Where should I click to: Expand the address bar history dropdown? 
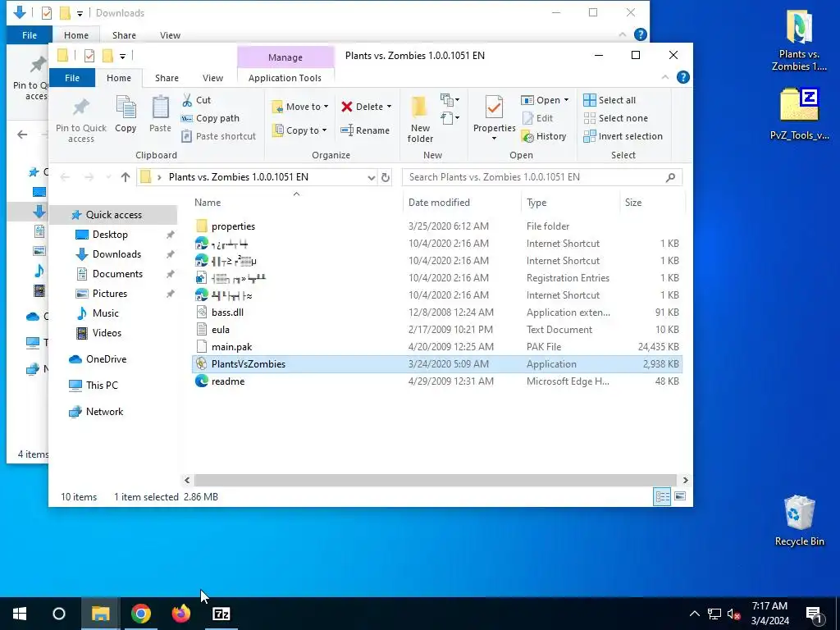pyautogui.click(x=372, y=177)
